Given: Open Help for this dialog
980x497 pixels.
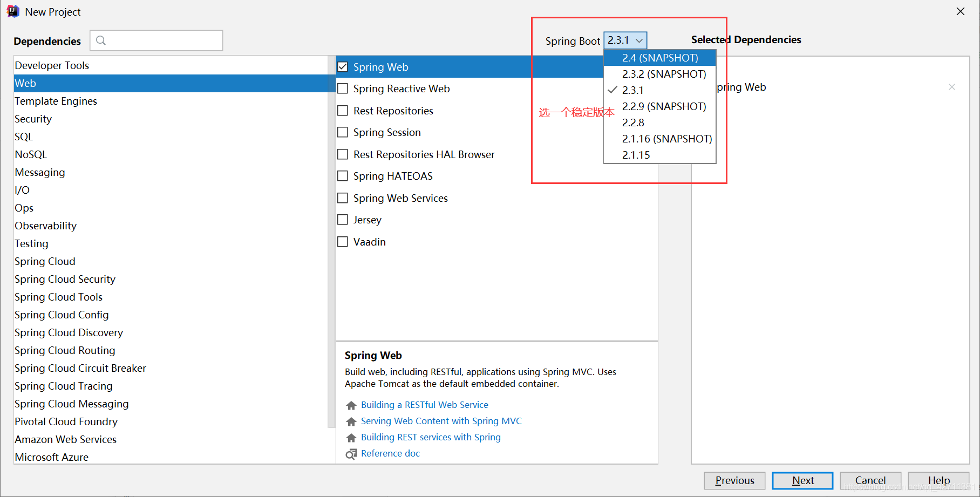Looking at the screenshot, I should (938, 480).
